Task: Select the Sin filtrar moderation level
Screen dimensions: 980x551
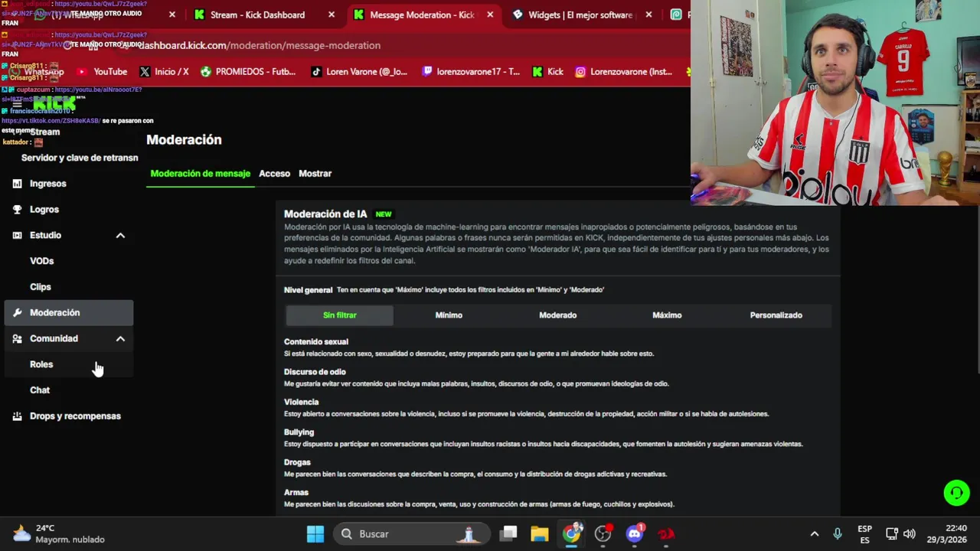Action: click(339, 315)
